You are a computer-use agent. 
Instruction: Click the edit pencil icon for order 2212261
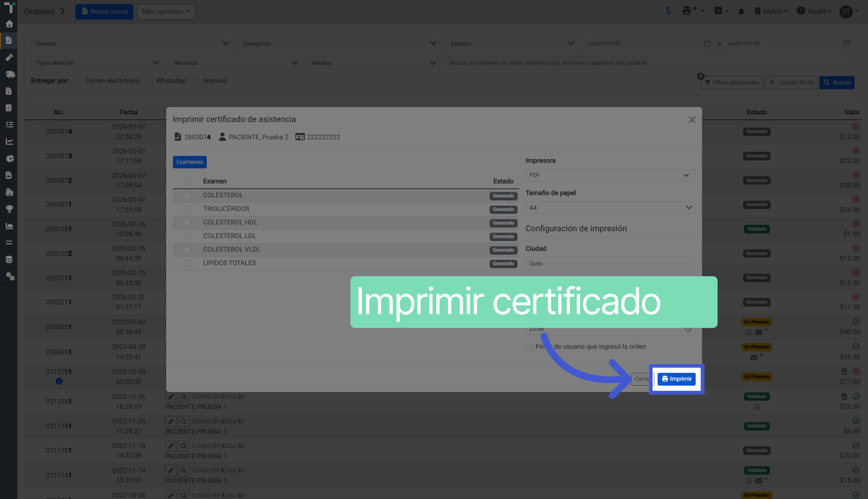pyautogui.click(x=170, y=397)
